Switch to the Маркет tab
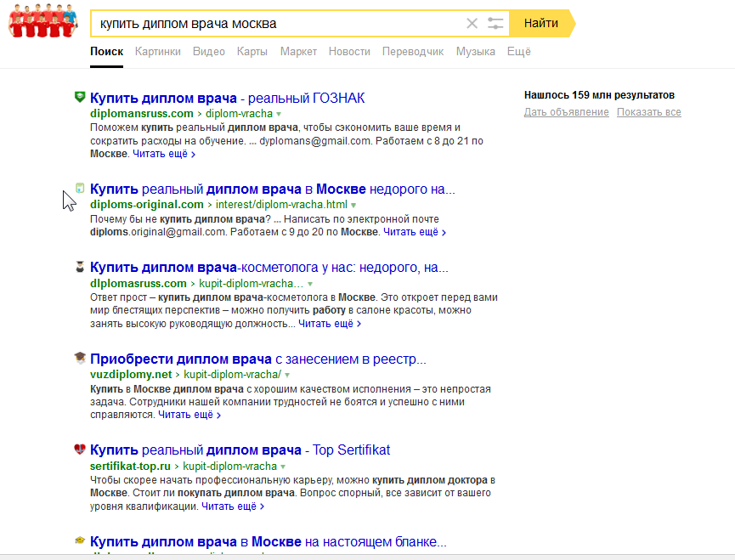The image size is (735, 560). tap(298, 52)
